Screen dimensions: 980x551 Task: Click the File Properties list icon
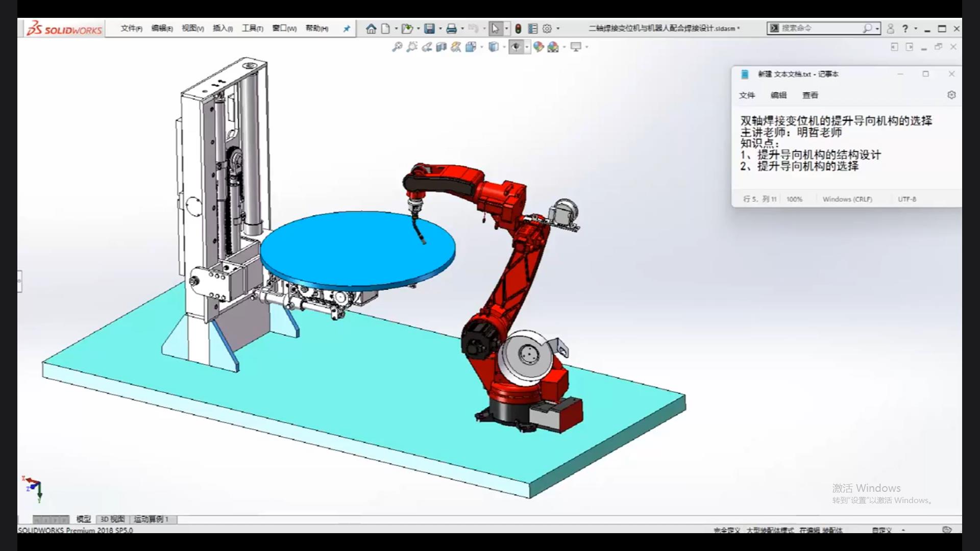(533, 29)
